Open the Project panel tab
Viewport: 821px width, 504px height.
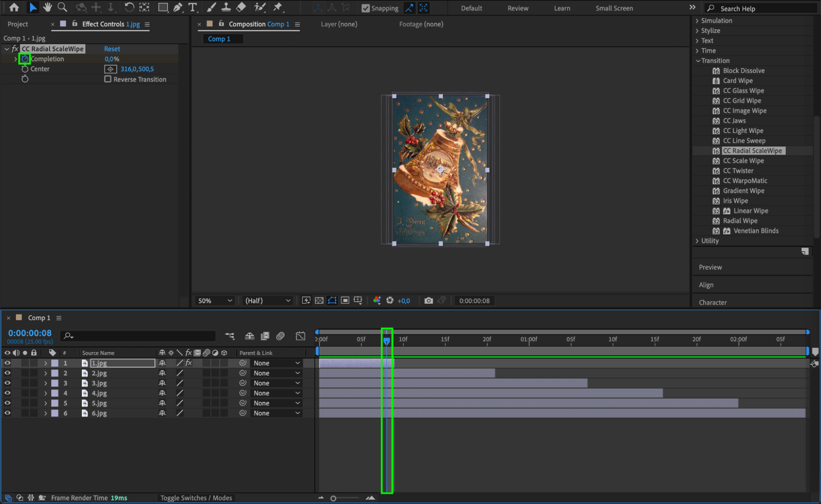pyautogui.click(x=18, y=24)
